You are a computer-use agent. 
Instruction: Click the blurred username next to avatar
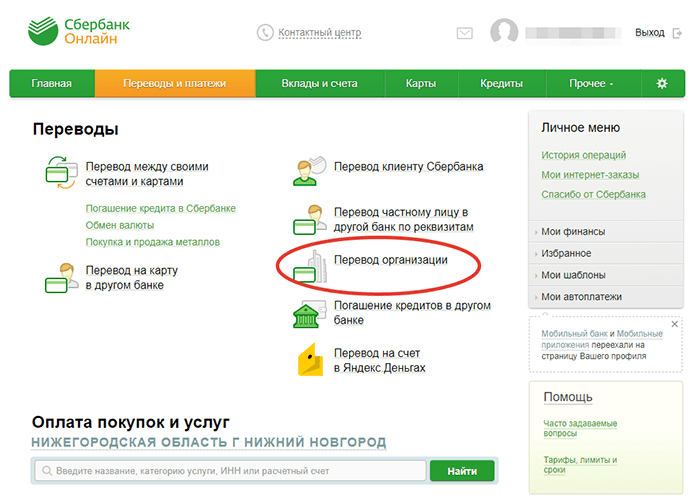(573, 33)
